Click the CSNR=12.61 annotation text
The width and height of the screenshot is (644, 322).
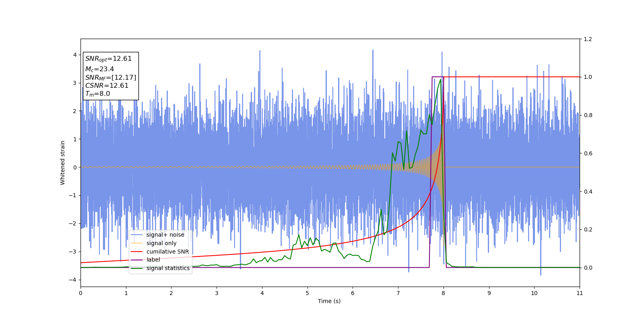[107, 85]
